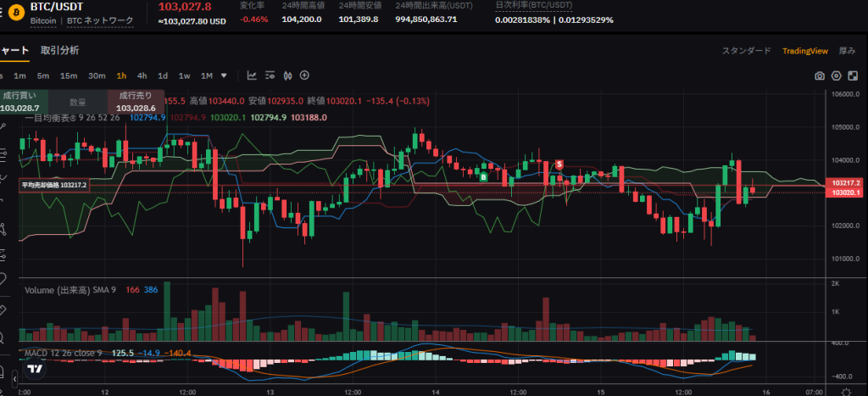Click the 数量 quantity field
This screenshot has width=868, height=396.
(x=77, y=102)
